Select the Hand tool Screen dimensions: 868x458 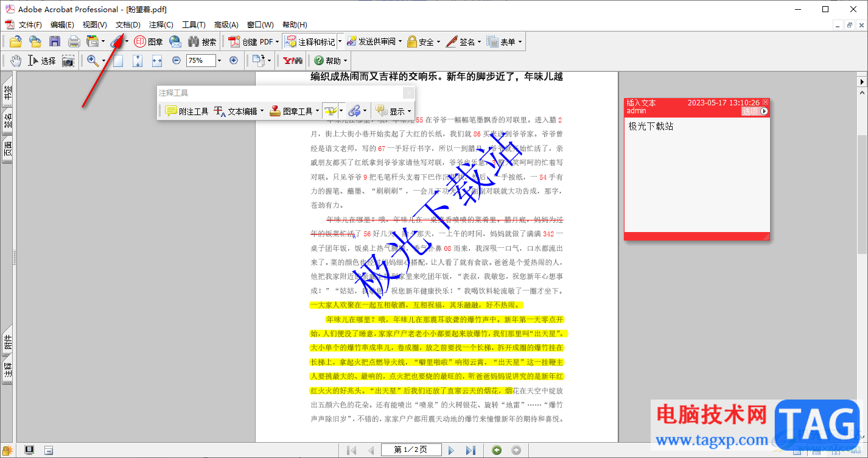[15, 61]
